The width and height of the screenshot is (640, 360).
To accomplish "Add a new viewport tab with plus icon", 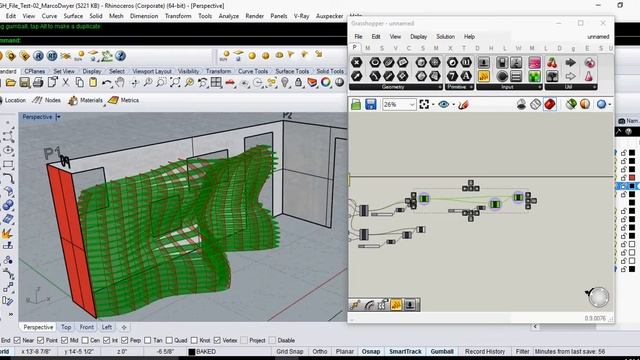I will [124, 327].
